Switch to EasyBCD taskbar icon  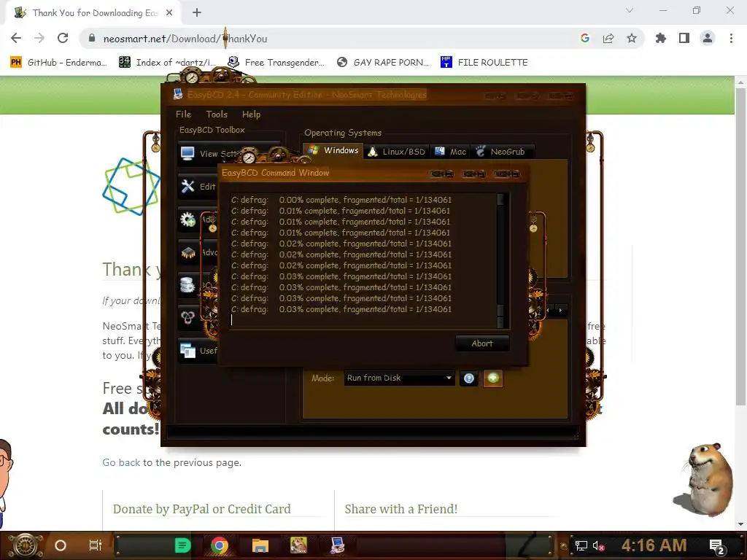(337, 545)
